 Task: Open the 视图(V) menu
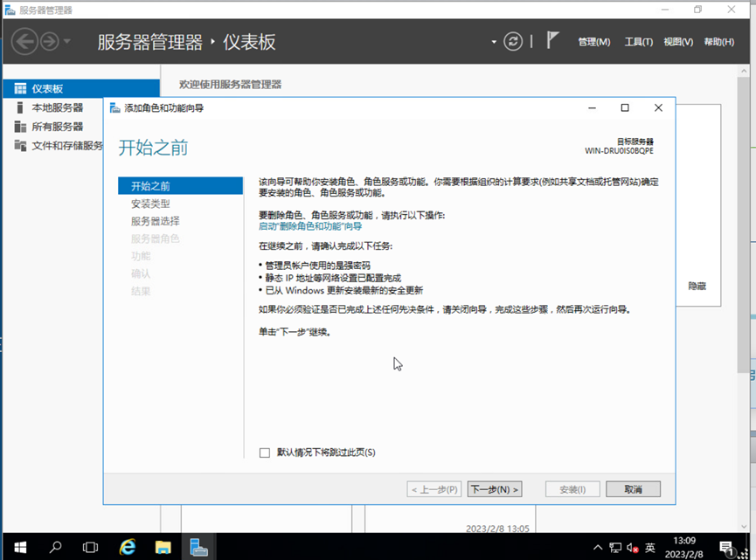click(678, 42)
